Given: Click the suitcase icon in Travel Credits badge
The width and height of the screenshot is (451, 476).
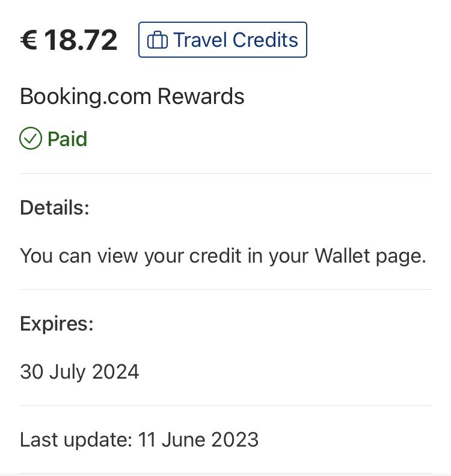Looking at the screenshot, I should tap(158, 40).
